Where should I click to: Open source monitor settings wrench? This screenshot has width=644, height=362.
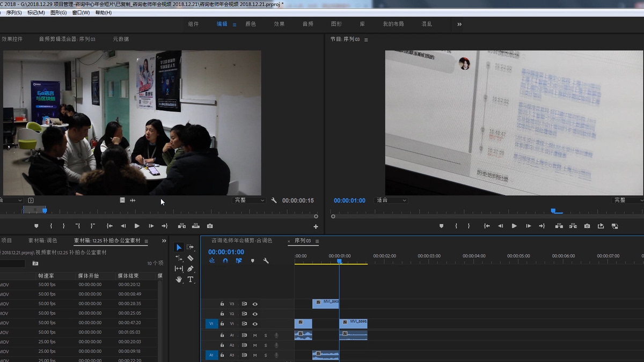[274, 200]
